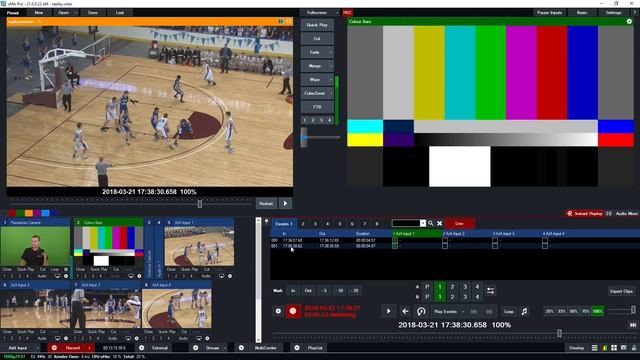Toggle the replay Loop button
Screen dimensions: 640x360
(509, 311)
